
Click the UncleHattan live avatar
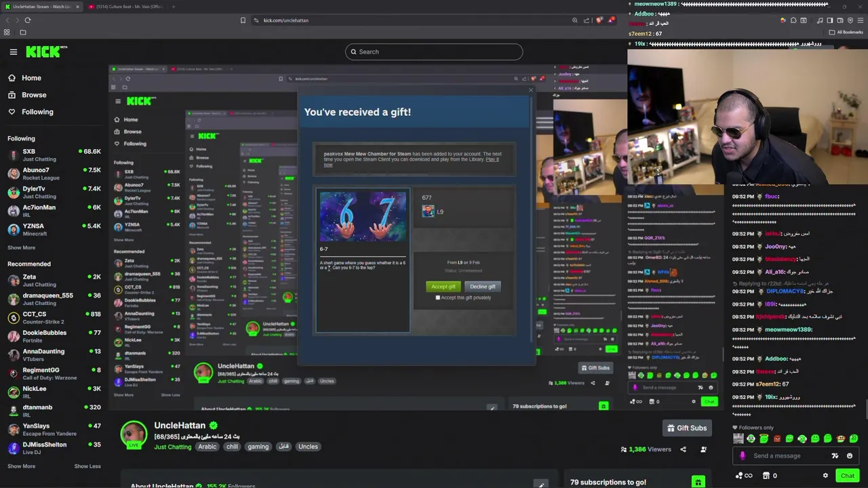pos(134,434)
